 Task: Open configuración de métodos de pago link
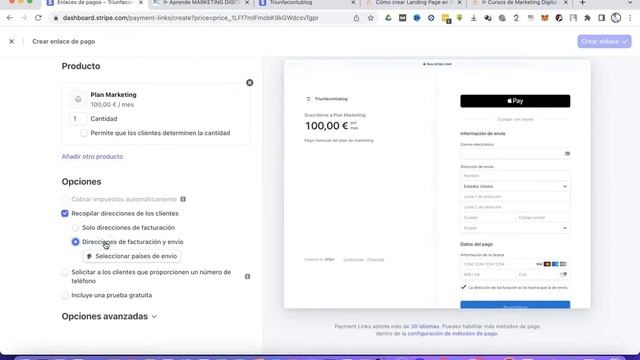point(452,333)
